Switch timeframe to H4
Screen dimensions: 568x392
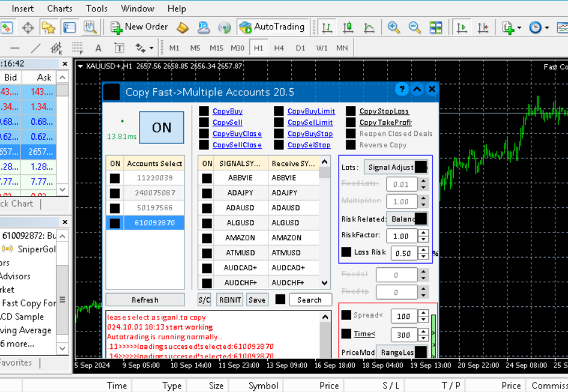(x=279, y=48)
